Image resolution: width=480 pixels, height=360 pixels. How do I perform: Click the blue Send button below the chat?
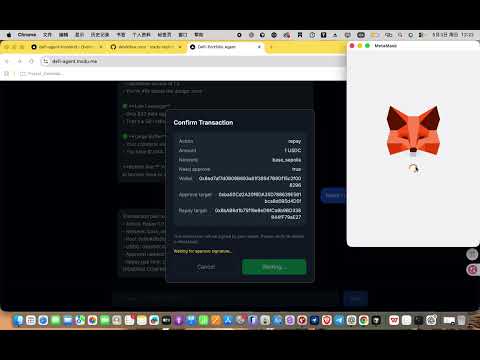tap(356, 298)
